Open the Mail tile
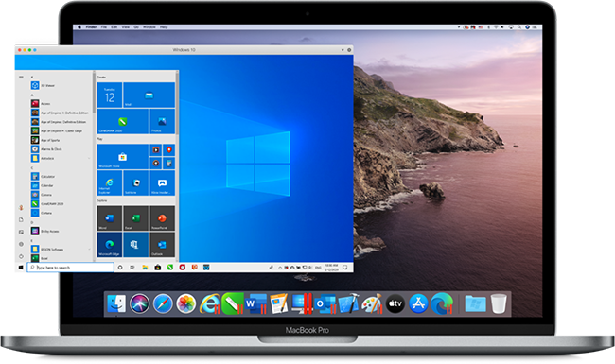The height and width of the screenshot is (364, 615). 149,95
